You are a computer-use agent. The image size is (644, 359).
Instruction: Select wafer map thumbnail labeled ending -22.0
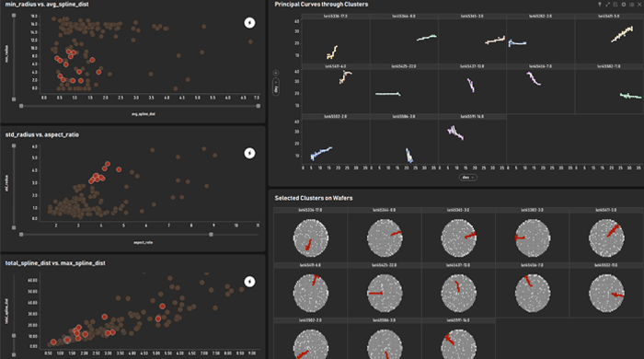(x=385, y=294)
